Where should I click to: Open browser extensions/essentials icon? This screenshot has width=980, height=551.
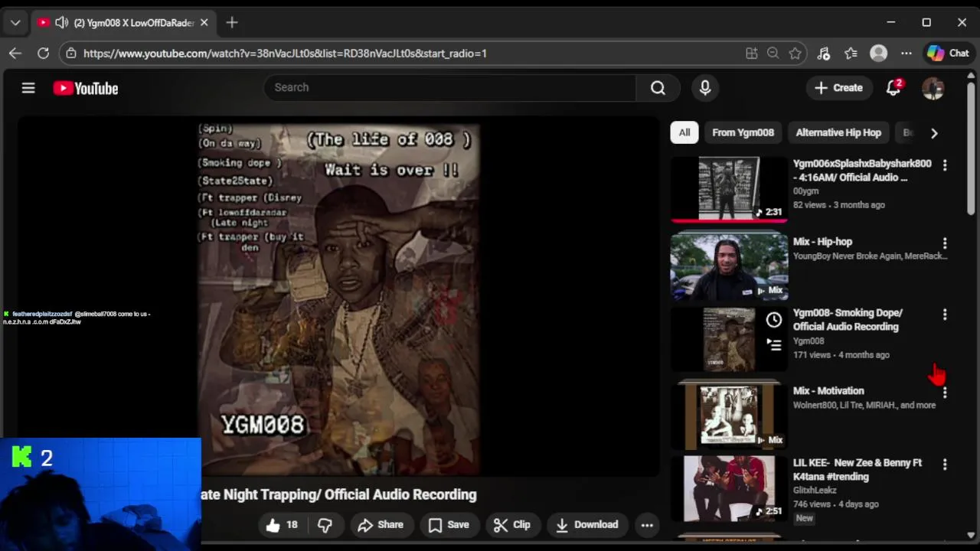click(824, 54)
